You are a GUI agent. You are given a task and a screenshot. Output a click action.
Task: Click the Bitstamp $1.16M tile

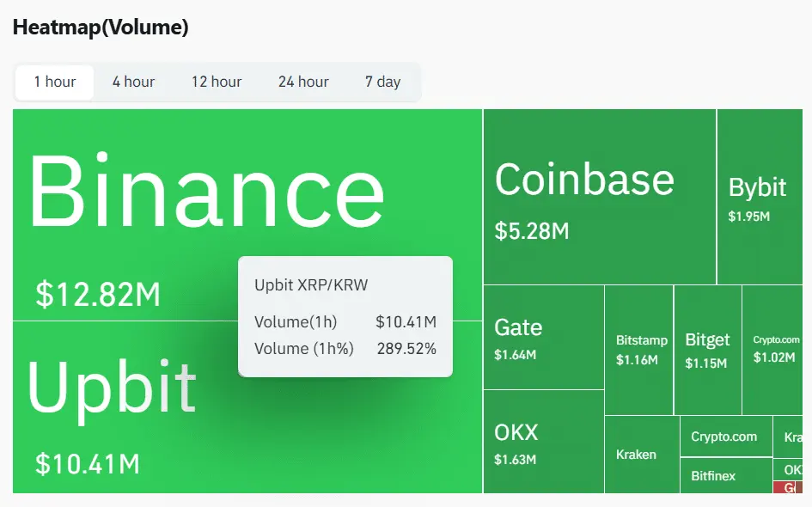(x=641, y=348)
